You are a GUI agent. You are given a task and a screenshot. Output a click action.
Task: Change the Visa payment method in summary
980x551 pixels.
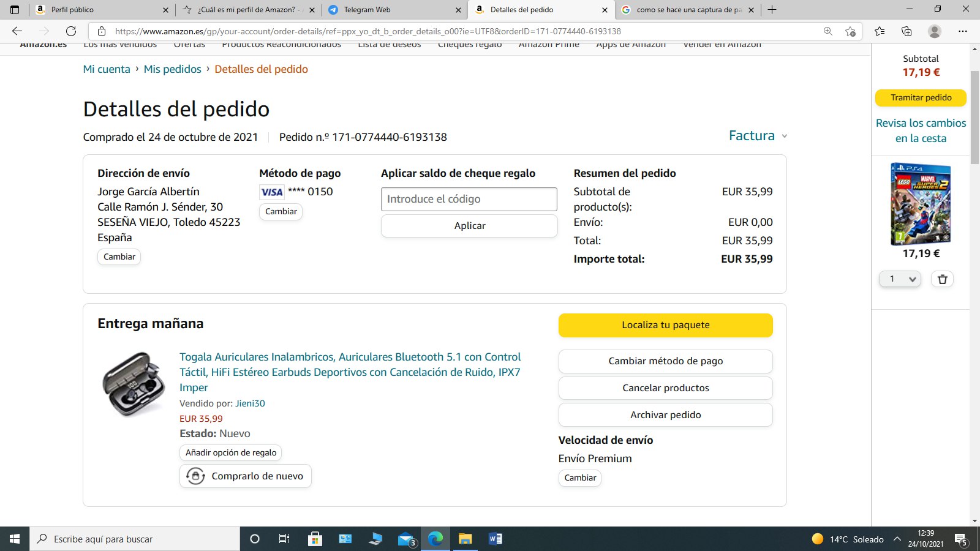[x=281, y=211]
